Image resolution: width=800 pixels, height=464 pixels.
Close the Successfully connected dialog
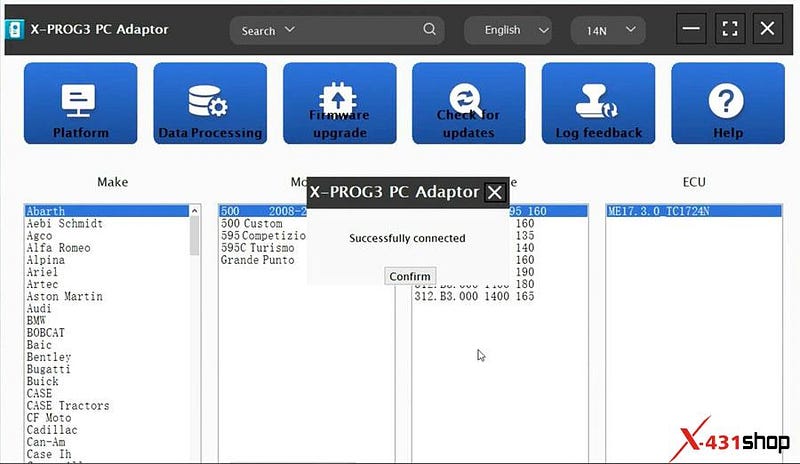coord(494,192)
